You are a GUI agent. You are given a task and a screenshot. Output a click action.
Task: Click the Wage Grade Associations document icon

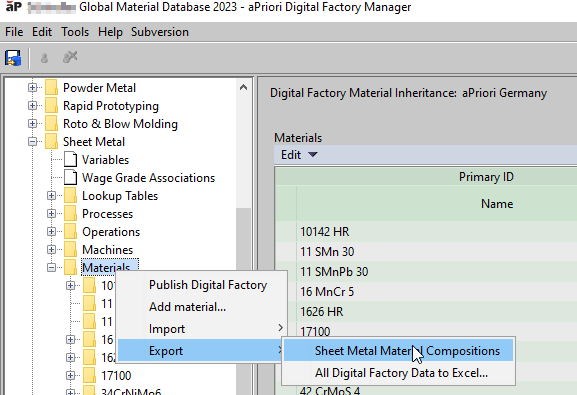[71, 178]
